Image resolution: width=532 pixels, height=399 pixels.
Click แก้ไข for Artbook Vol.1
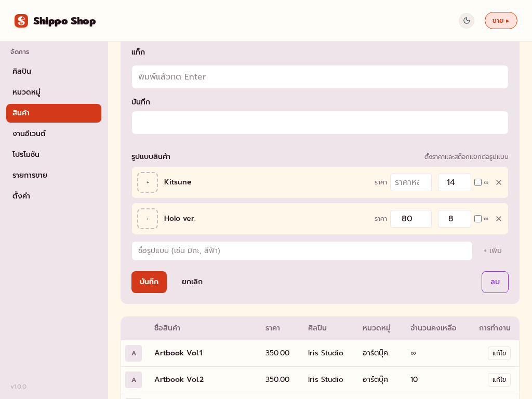click(499, 353)
